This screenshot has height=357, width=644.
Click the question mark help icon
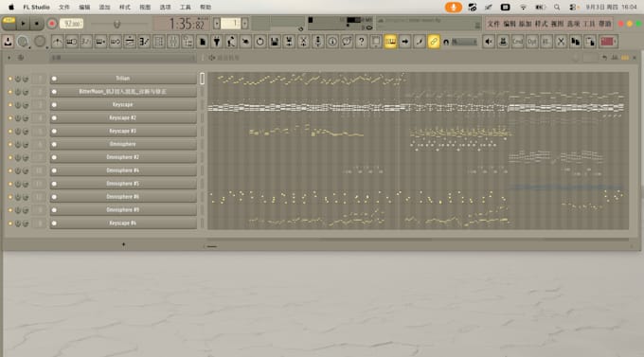click(x=362, y=42)
